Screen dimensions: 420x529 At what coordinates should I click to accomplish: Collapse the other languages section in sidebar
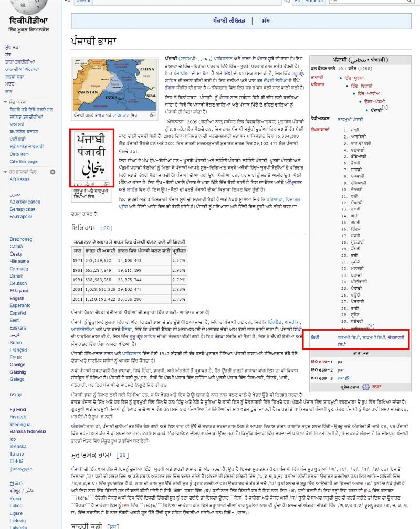5,172
